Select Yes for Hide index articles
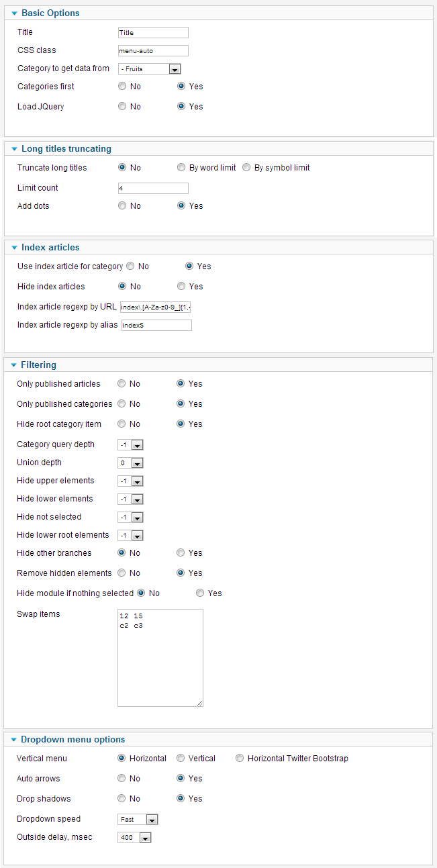The width and height of the screenshot is (437, 868). click(181, 286)
